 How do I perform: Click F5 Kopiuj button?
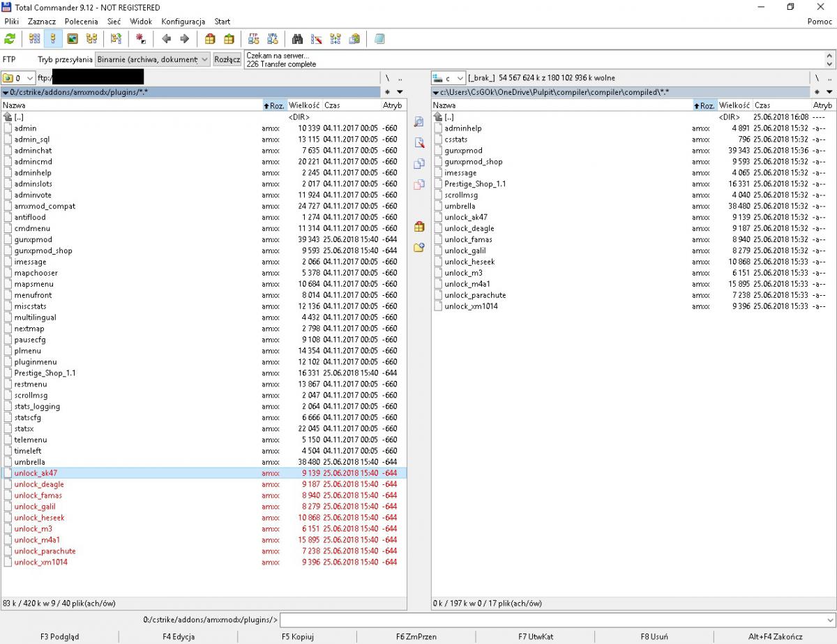(x=298, y=636)
